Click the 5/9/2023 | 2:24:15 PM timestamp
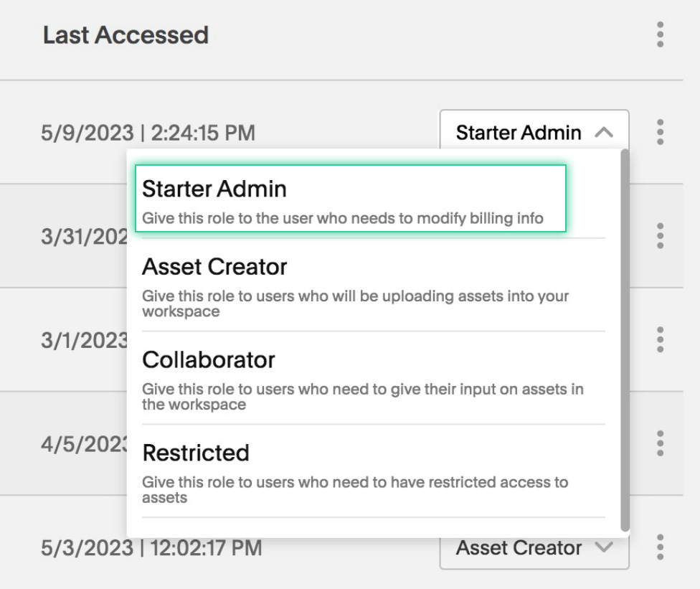 [148, 133]
